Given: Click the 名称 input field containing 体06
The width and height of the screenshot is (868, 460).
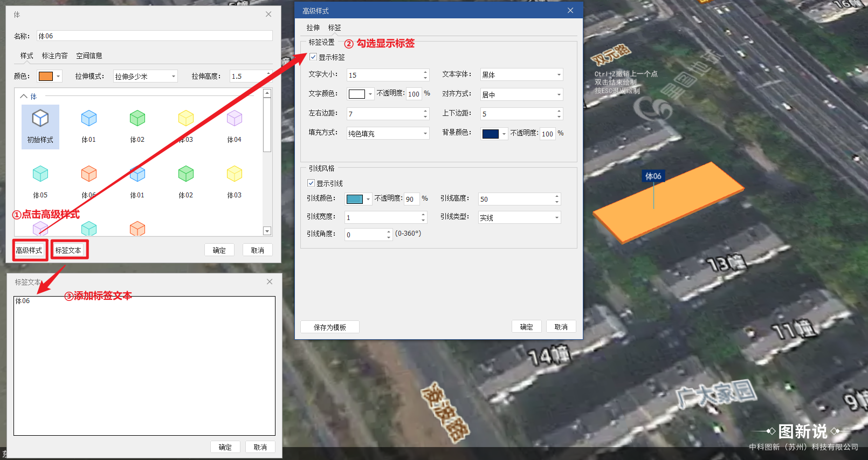Looking at the screenshot, I should [154, 36].
